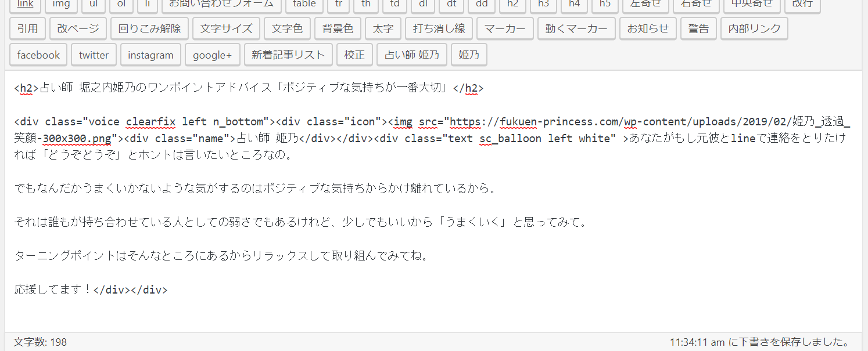Insert a page break with 改ページ
The height and width of the screenshot is (351, 868).
pos(78,28)
